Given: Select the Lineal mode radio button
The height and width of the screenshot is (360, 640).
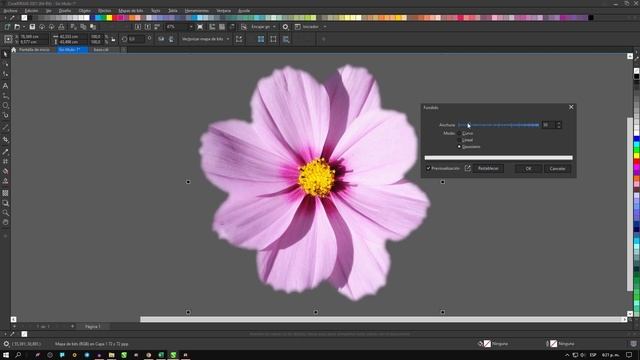Looking at the screenshot, I should (459, 140).
